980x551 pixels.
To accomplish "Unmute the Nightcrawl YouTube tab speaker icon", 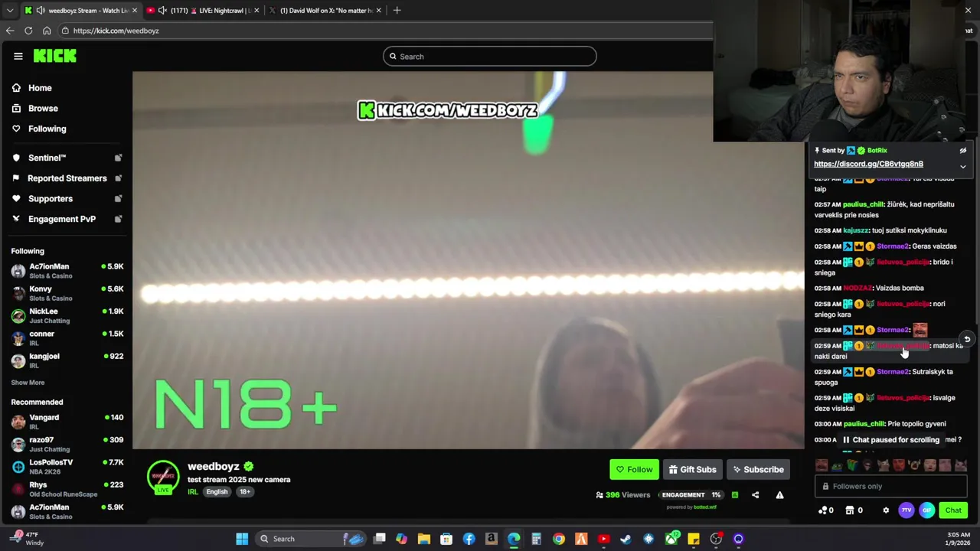I will coord(162,11).
